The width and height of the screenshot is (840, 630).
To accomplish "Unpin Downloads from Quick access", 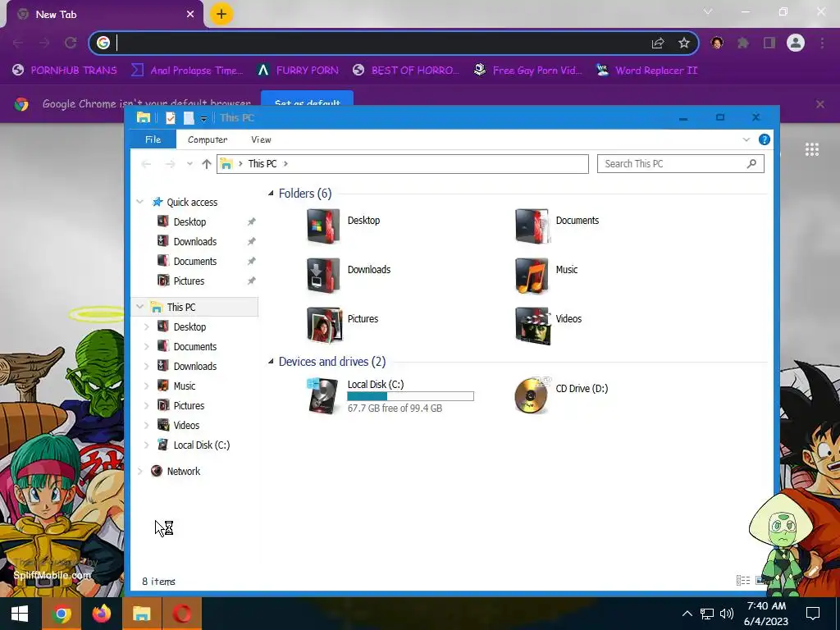I will click(251, 242).
